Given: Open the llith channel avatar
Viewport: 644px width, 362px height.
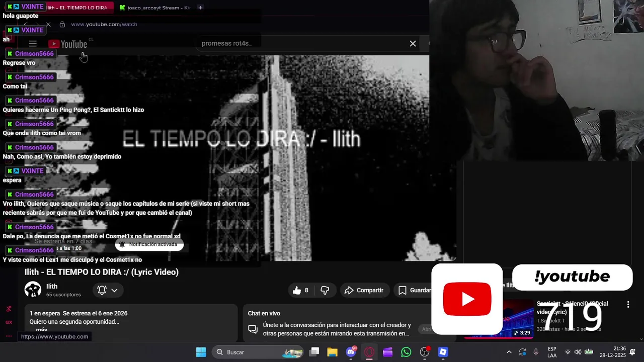Looking at the screenshot, I should coord(33,290).
